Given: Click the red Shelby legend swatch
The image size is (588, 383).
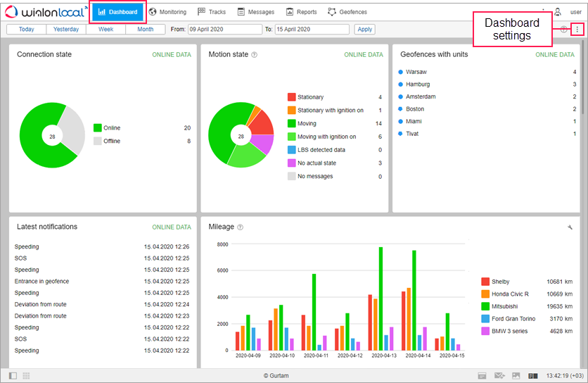Looking at the screenshot, I should point(485,281).
